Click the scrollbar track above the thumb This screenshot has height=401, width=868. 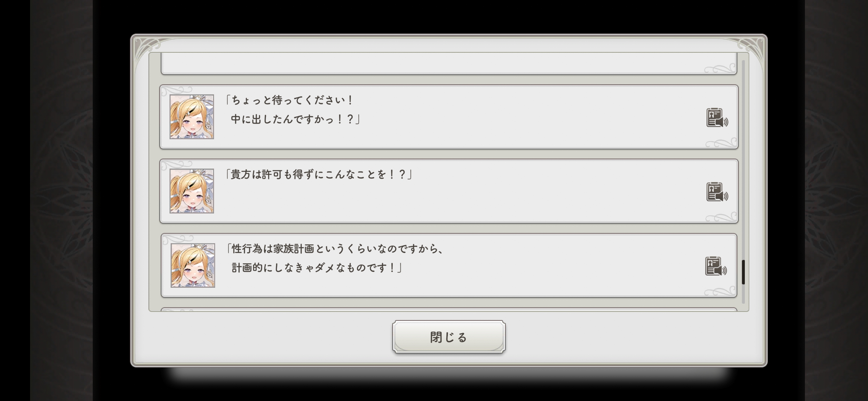(x=743, y=160)
